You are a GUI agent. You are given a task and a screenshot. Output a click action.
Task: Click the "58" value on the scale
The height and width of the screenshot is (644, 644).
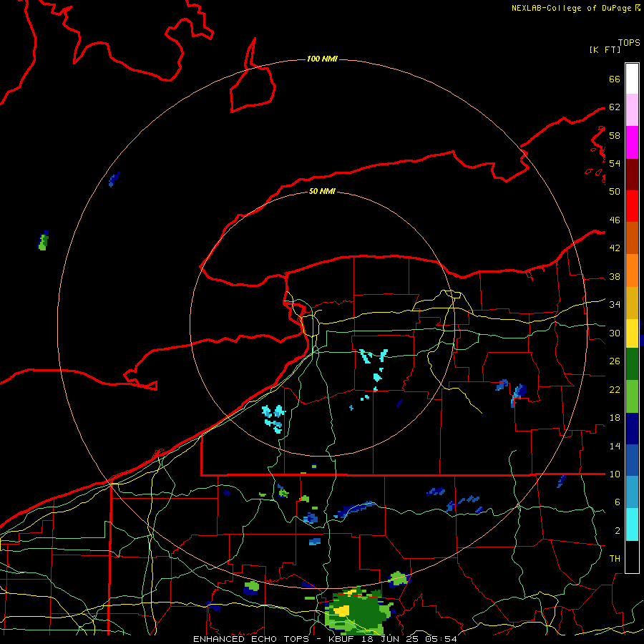(615, 135)
